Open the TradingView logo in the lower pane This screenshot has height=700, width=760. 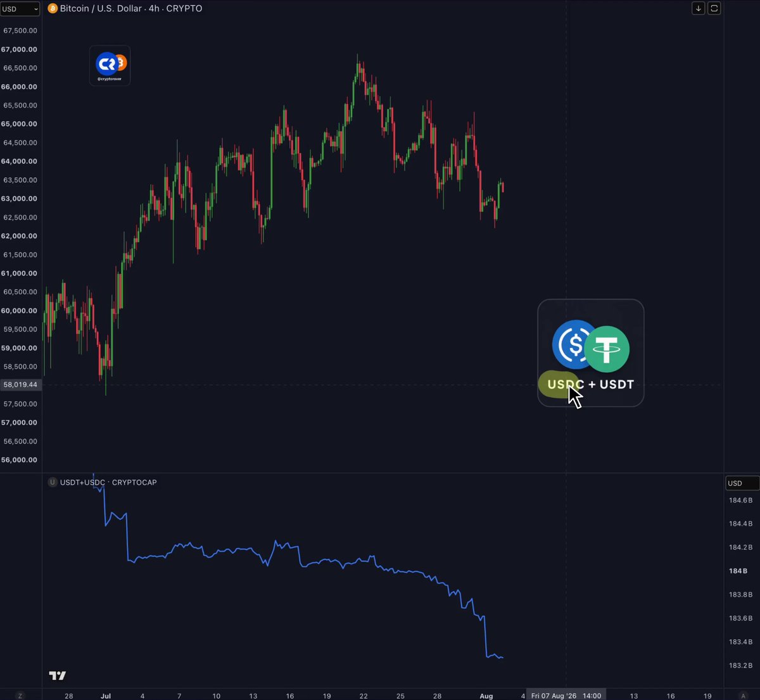click(x=57, y=675)
